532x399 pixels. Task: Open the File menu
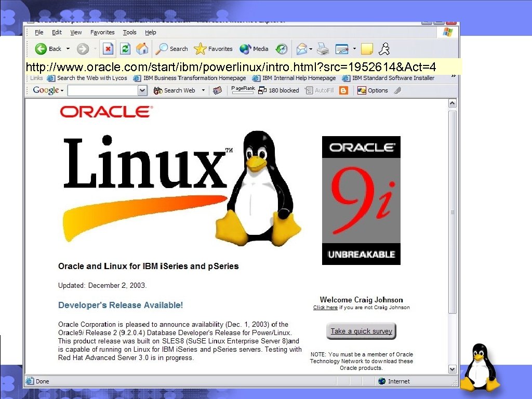[x=39, y=32]
